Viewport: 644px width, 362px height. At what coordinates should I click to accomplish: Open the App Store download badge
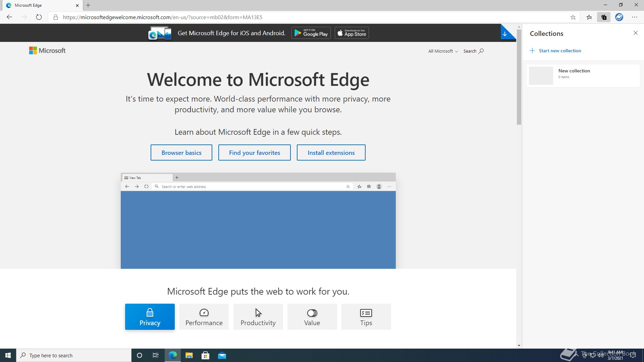coord(352,33)
